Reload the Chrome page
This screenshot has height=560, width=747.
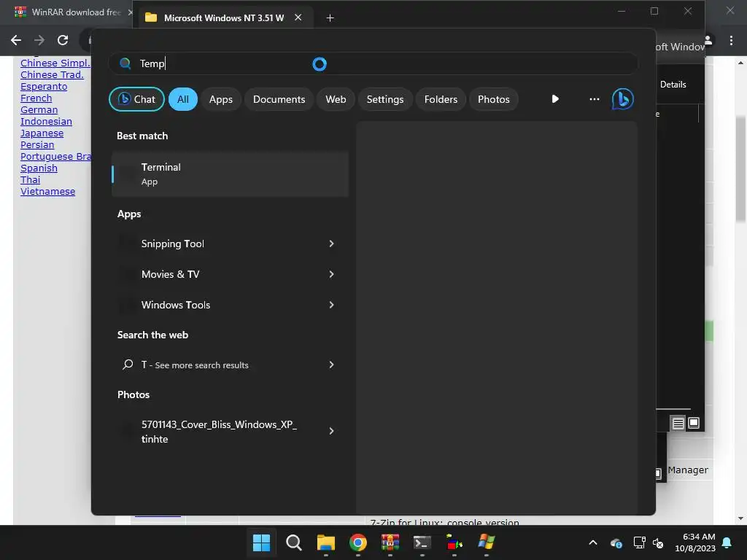[63, 40]
